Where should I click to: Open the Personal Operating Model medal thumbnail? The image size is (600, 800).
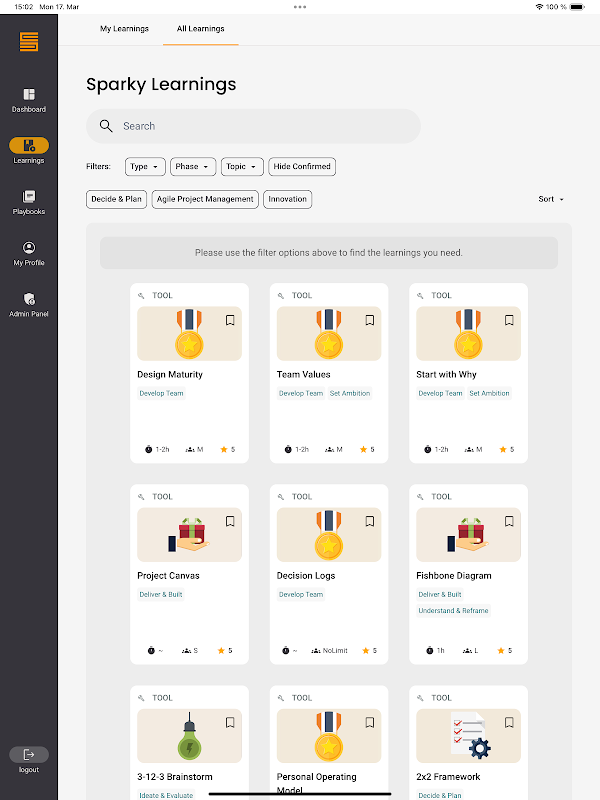pos(329,736)
